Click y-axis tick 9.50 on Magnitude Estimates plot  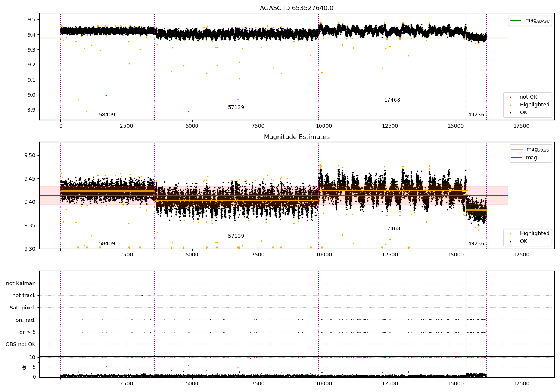point(30,155)
